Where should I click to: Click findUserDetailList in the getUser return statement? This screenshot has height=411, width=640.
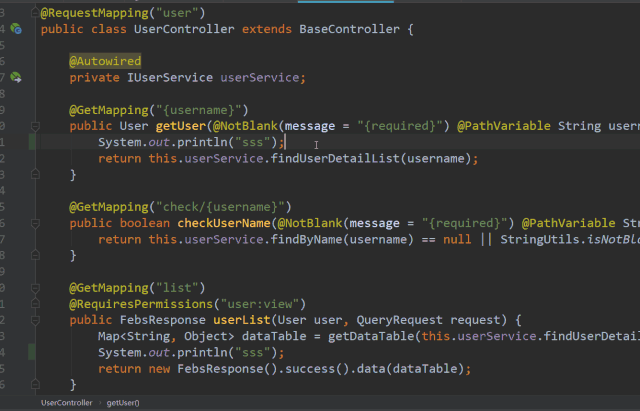point(335,158)
